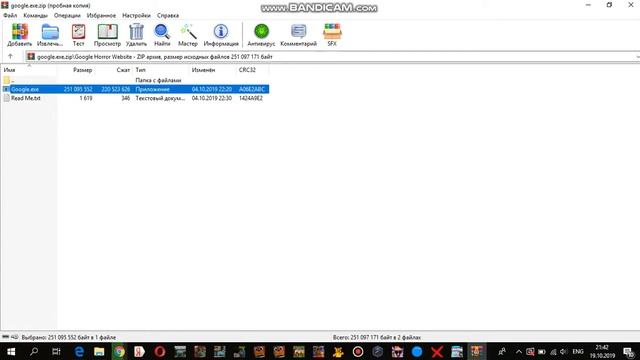Open the Windows Start menu
The image size is (640, 360).
(x=11, y=351)
